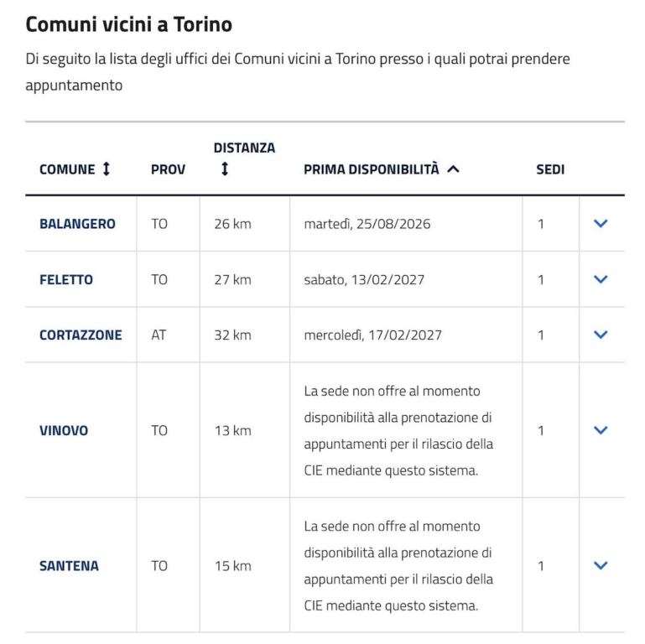Click the DISTANZA column header
645x644 pixels.
click(x=244, y=148)
